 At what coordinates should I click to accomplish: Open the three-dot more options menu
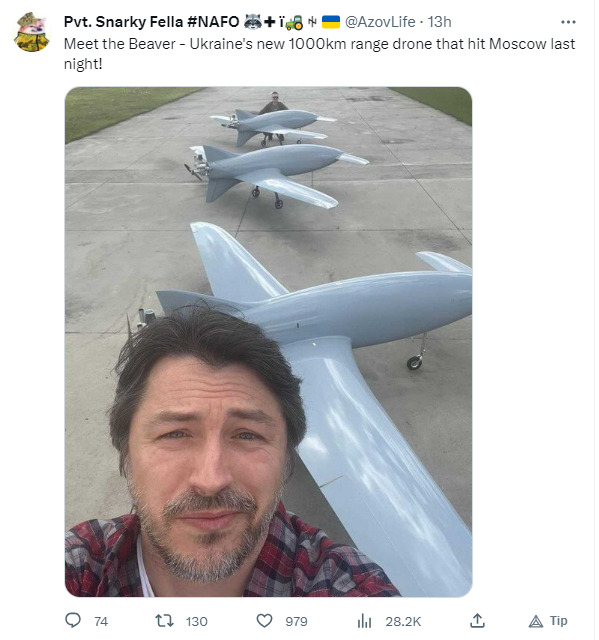568,22
